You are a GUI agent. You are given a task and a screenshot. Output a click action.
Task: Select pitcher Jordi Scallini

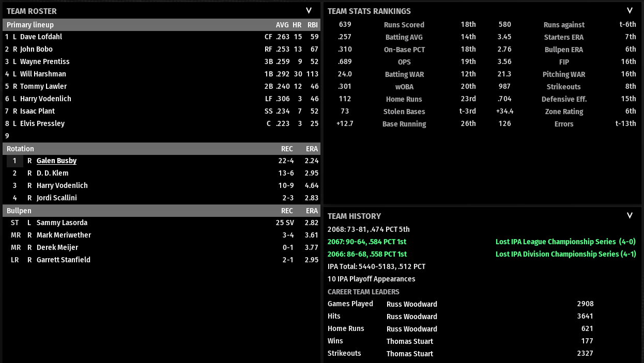pyautogui.click(x=57, y=198)
